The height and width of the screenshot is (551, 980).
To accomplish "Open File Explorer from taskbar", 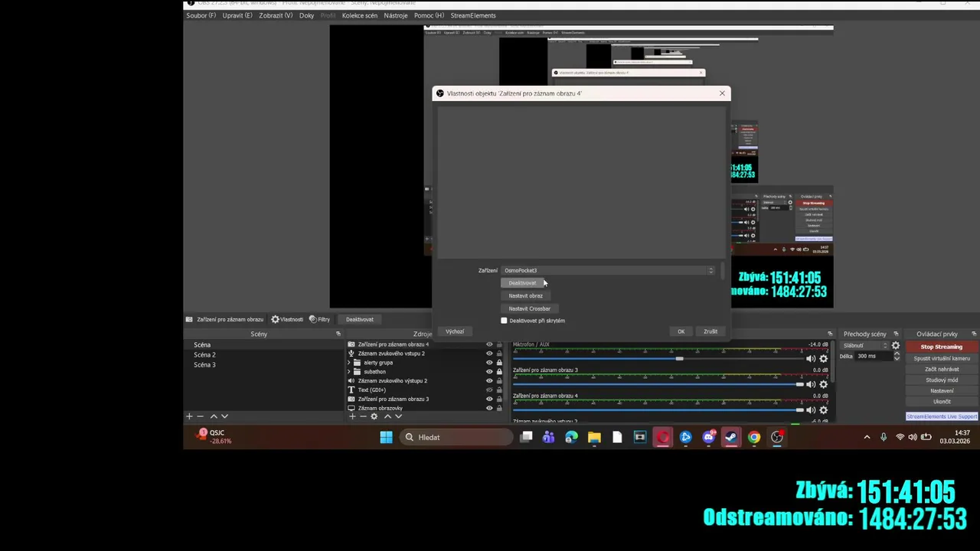I will tap(594, 437).
